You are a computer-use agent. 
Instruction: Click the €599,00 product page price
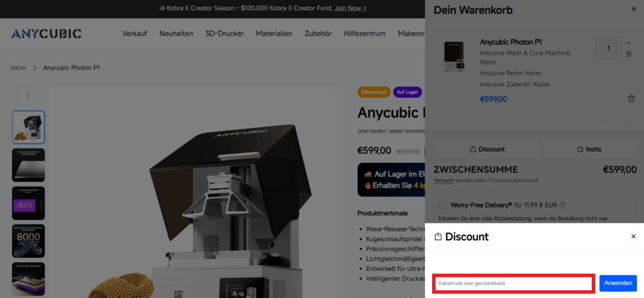374,151
